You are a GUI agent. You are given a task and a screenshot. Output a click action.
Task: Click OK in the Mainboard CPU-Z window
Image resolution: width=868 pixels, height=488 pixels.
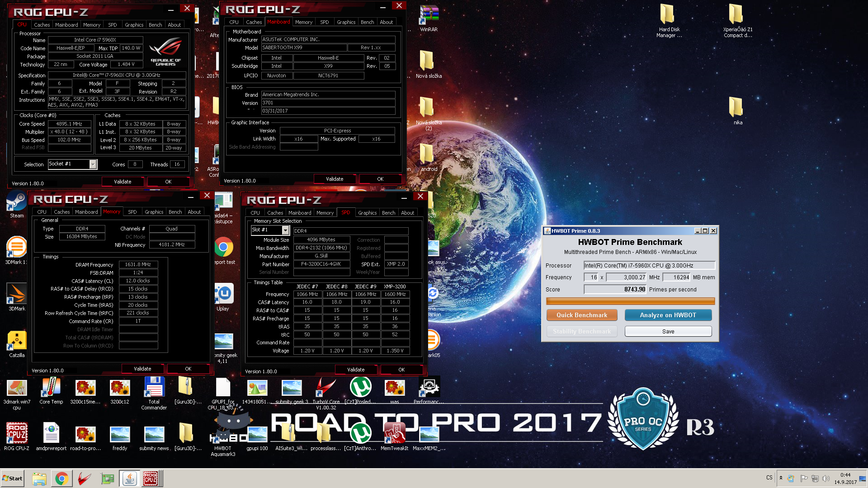[380, 179]
